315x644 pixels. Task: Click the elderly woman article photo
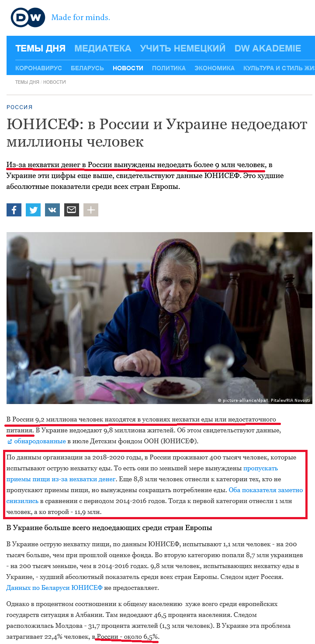click(159, 318)
